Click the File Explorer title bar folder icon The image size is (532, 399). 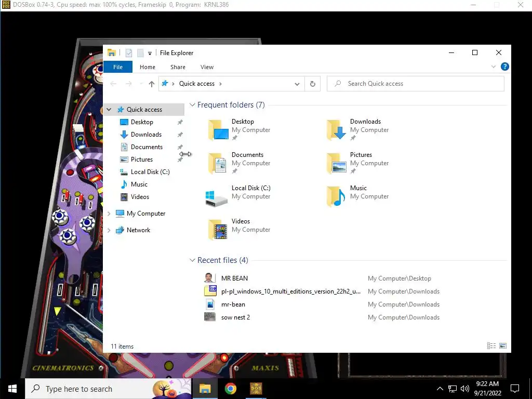tap(112, 52)
